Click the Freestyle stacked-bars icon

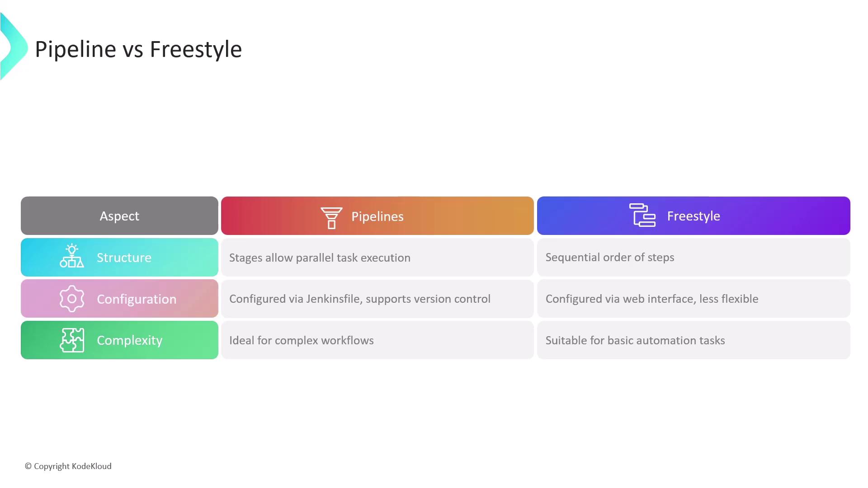(x=642, y=215)
